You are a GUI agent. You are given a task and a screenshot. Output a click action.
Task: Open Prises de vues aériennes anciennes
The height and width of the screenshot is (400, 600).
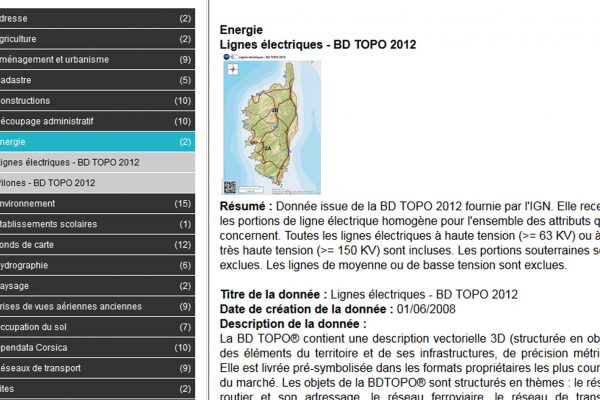tap(97, 306)
